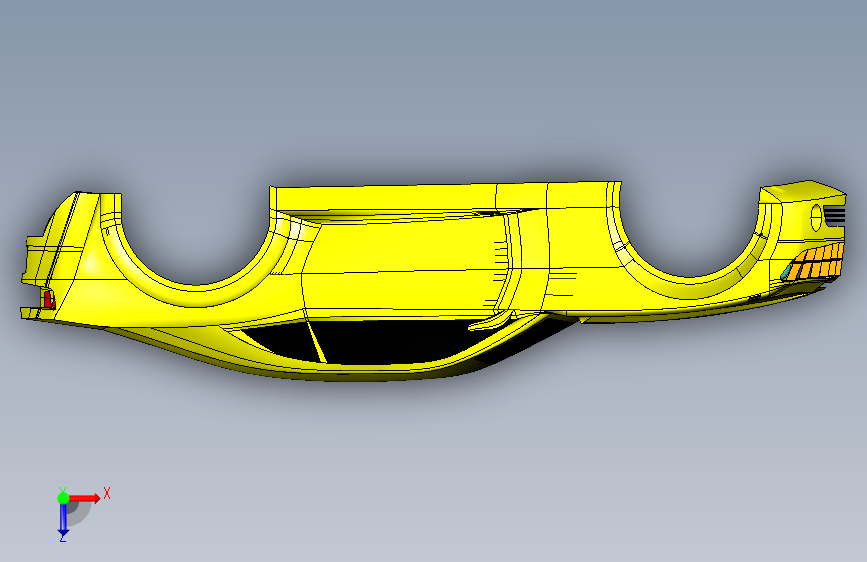867x562 pixels.
Task: Select the red tail light on the car body
Action: (x=48, y=300)
